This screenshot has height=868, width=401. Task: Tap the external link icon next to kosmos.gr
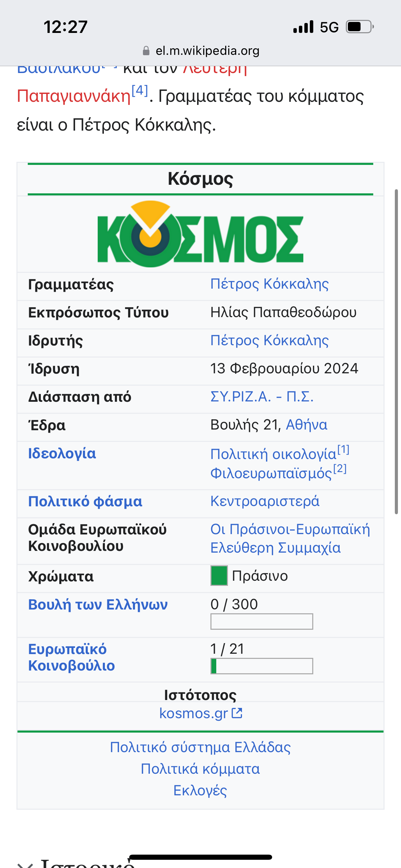point(237,713)
